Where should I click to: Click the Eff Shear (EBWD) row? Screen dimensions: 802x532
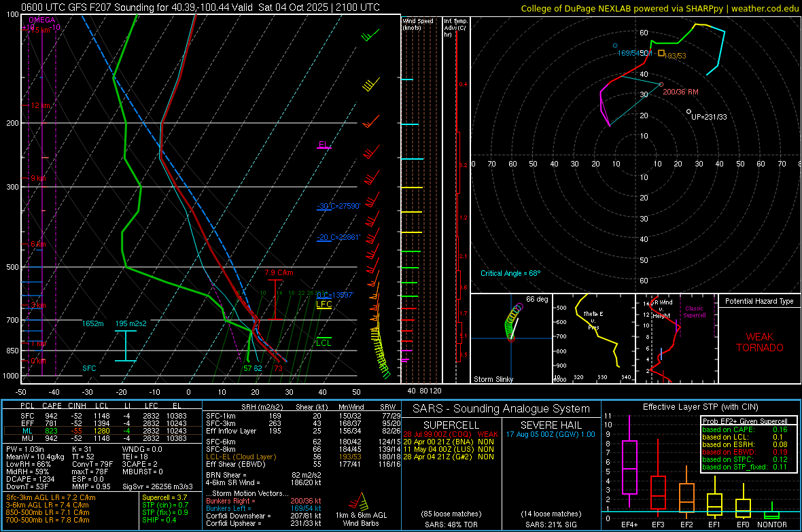click(x=303, y=465)
